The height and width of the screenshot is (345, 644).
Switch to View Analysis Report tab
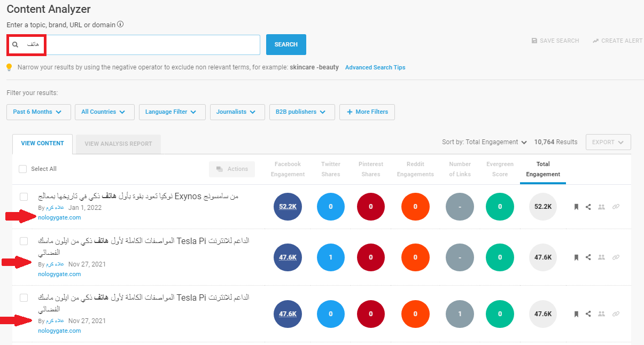click(x=118, y=144)
